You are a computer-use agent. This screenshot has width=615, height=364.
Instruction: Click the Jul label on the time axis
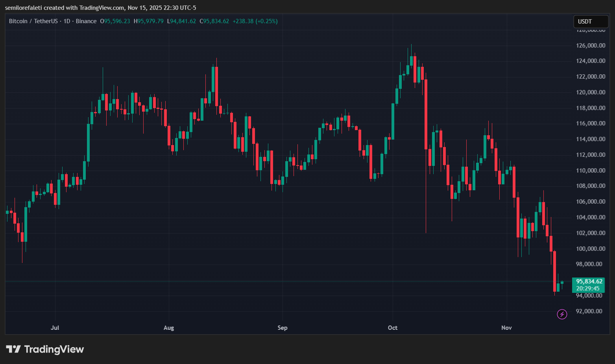pos(55,327)
